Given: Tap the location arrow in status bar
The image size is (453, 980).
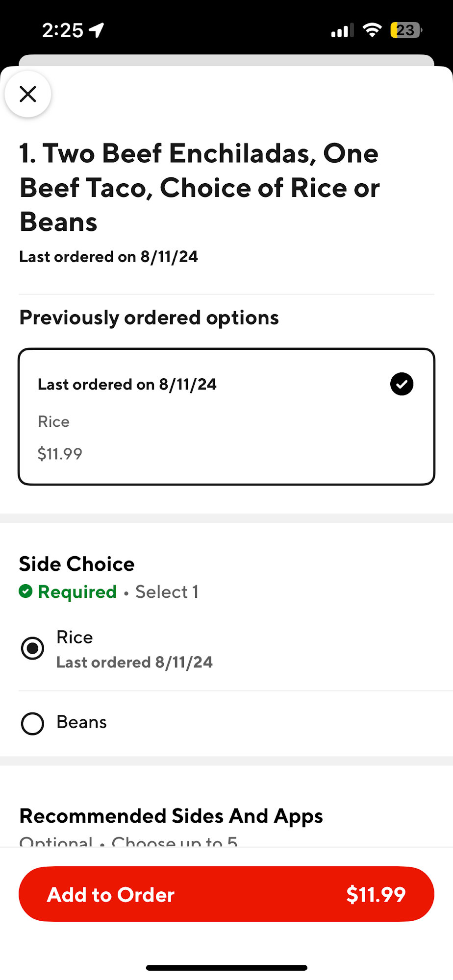Looking at the screenshot, I should point(97,30).
